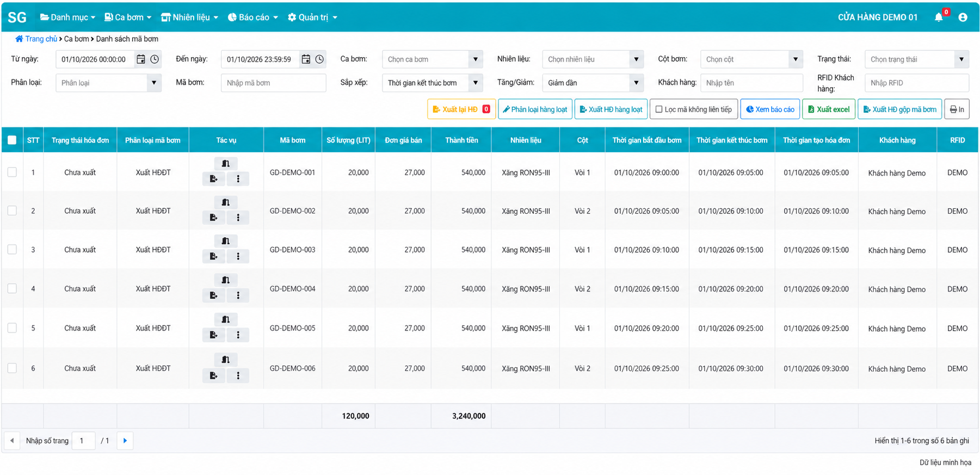
Task: Click the Nhập RFID input field
Action: [916, 83]
